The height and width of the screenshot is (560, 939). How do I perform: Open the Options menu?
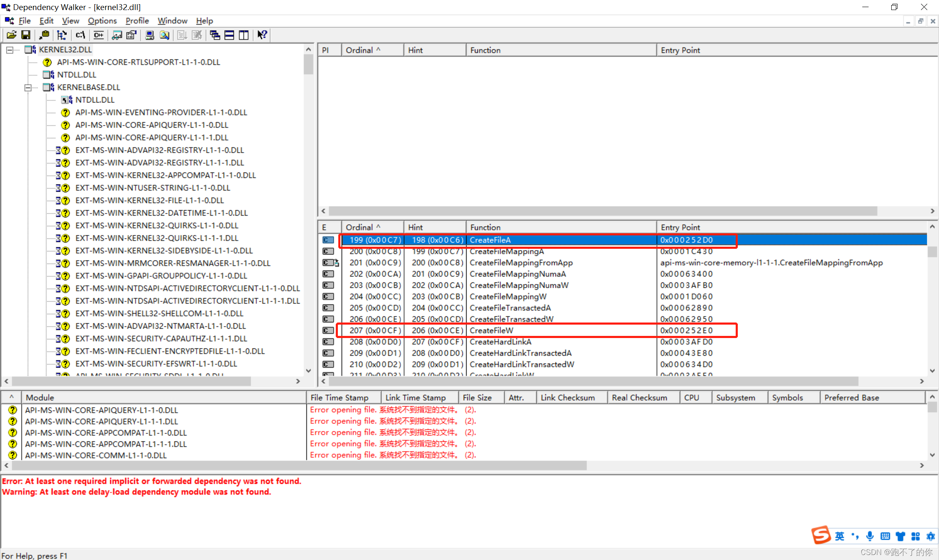click(103, 21)
